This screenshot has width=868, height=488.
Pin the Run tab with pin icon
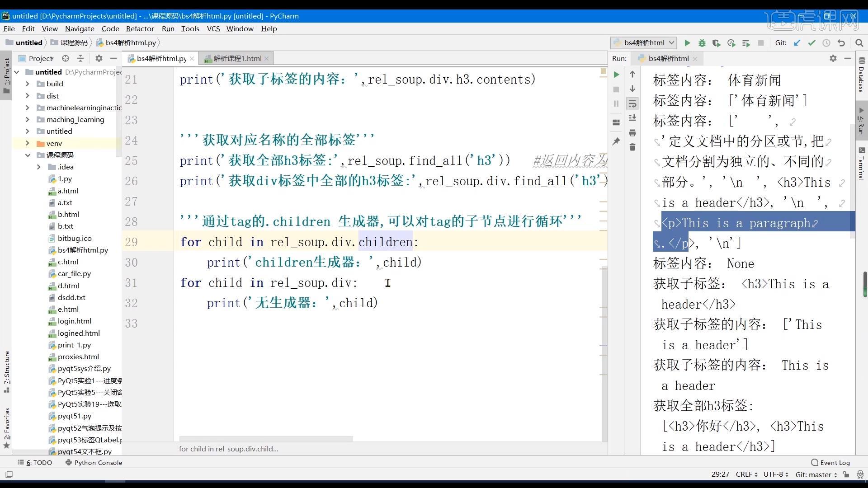[616, 141]
